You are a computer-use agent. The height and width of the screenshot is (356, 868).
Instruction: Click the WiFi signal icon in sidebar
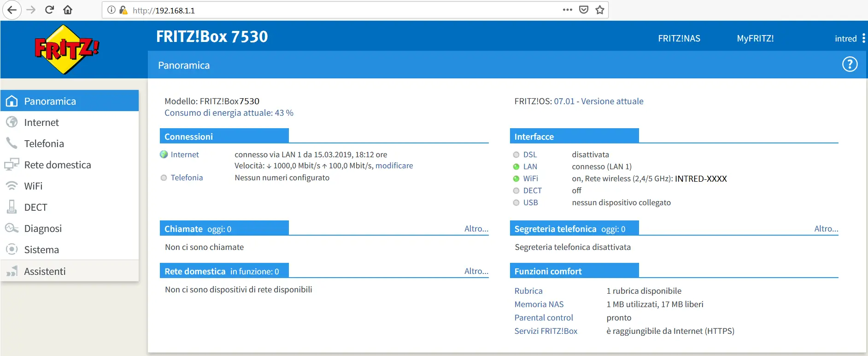[x=12, y=186]
